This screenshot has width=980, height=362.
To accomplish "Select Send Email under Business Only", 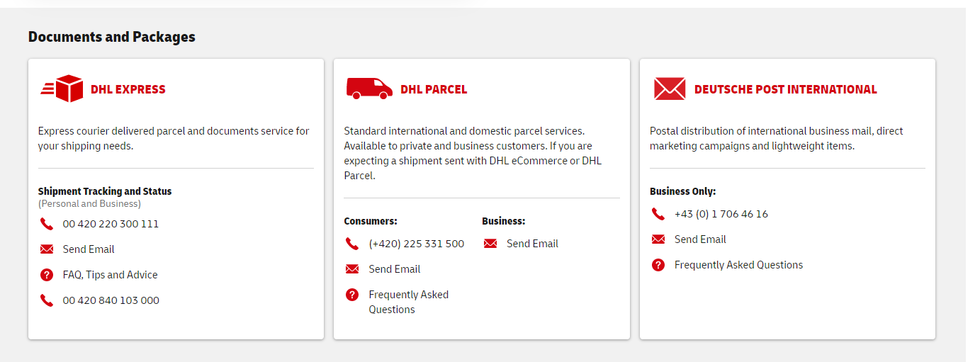I will click(700, 239).
